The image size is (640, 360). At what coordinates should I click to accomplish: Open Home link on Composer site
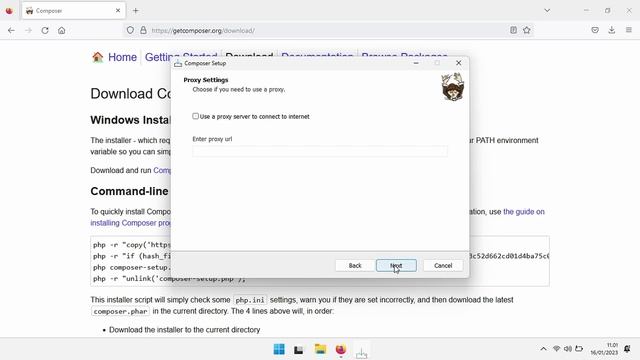click(x=122, y=57)
